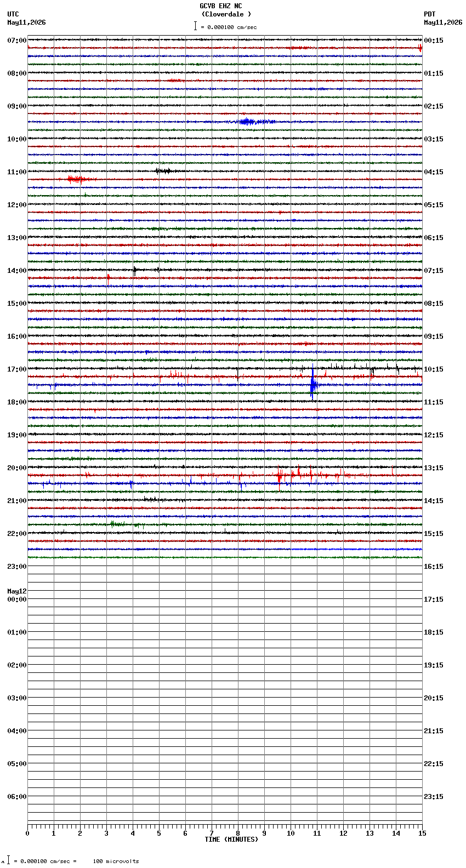Viewport: 466px width, 868px height.
Task: Click the large blue spike in the 17:30 trace
Action: pyautogui.click(x=312, y=382)
